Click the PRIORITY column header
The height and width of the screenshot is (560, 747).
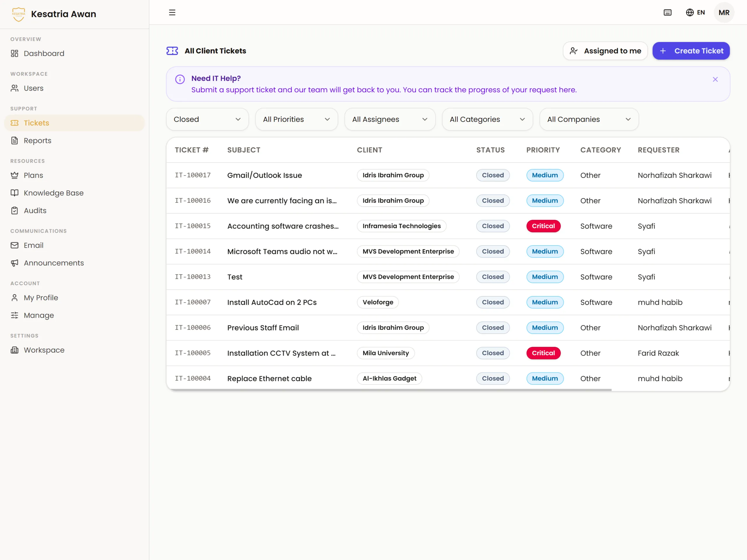tap(543, 150)
